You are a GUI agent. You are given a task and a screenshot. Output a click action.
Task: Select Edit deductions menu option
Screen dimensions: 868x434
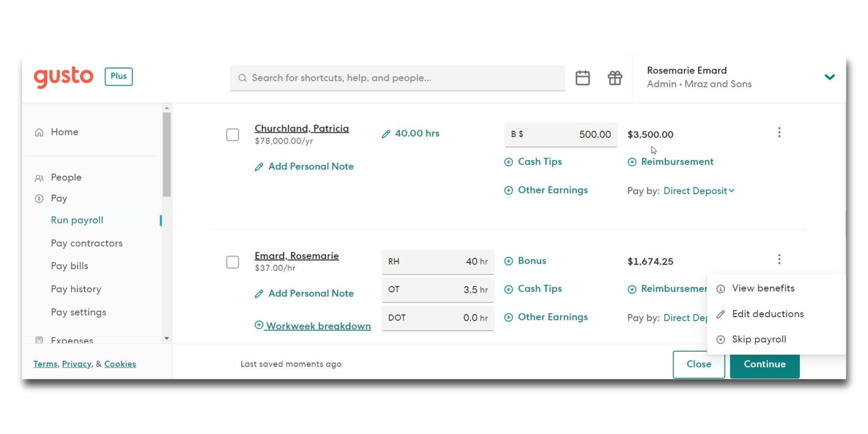[767, 314]
